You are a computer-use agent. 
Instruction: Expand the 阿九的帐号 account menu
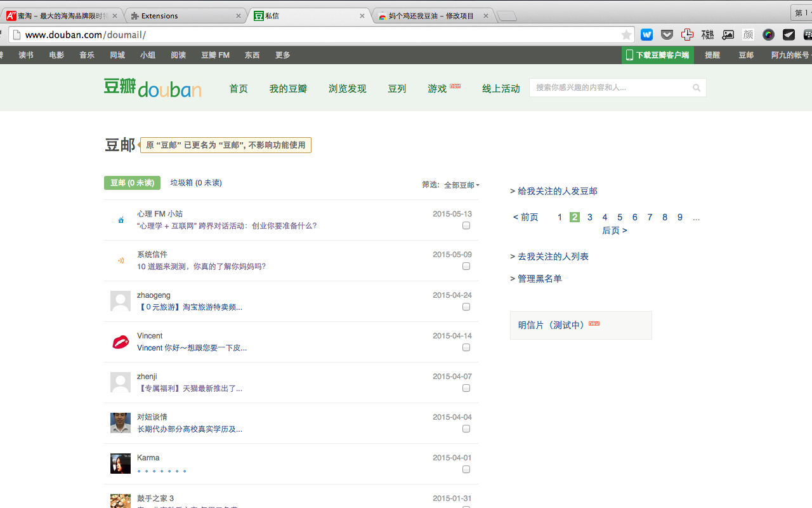(x=790, y=55)
